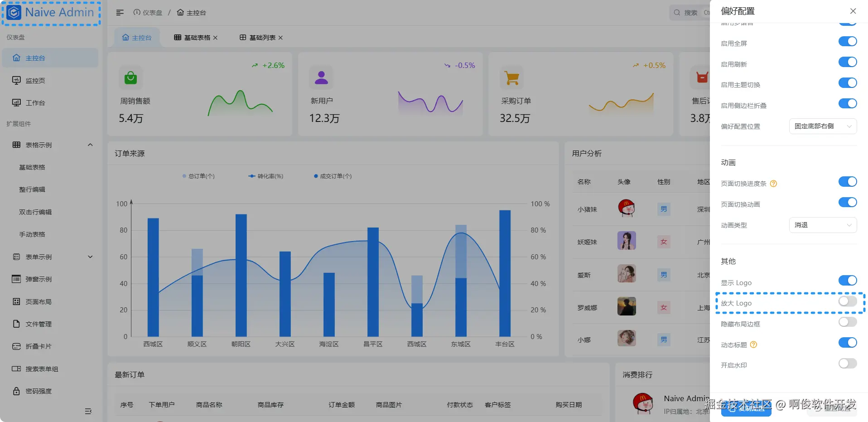This screenshot has width=868, height=422.
Task: Expand 表单示例 menu group
Action: point(50,257)
